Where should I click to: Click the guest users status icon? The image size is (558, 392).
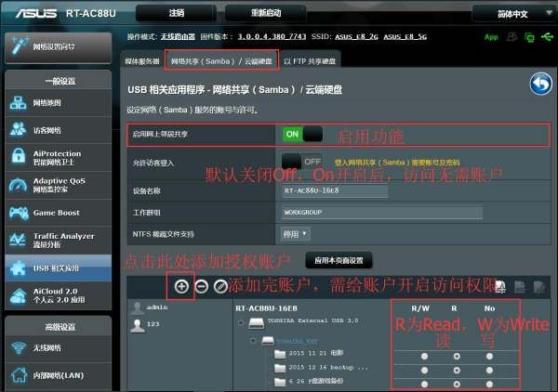pos(511,36)
